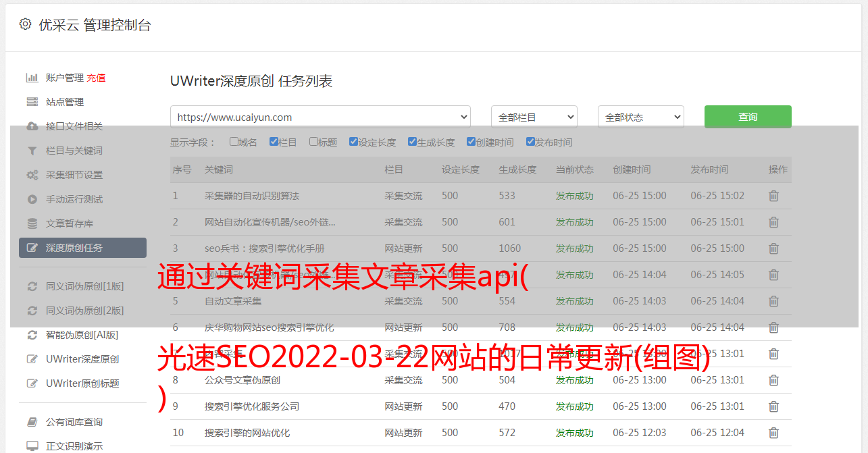This screenshot has height=453, width=868.
Task: Click the red 充值 link
Action: pyautogui.click(x=96, y=78)
